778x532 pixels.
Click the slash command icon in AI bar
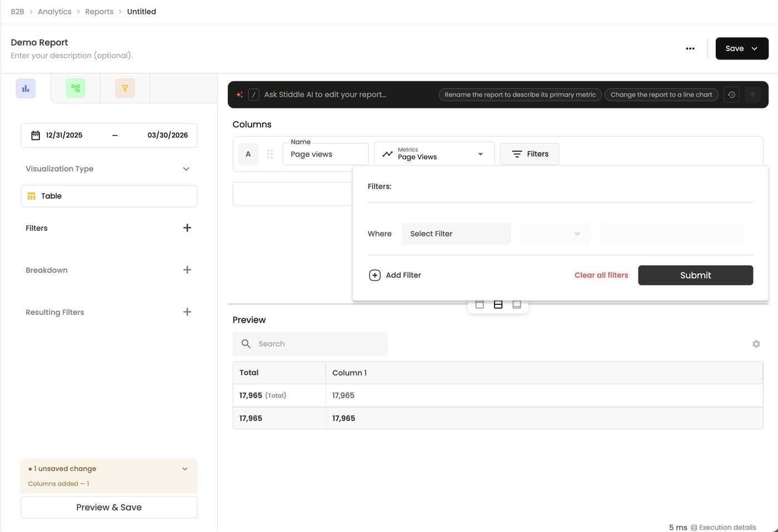point(253,95)
